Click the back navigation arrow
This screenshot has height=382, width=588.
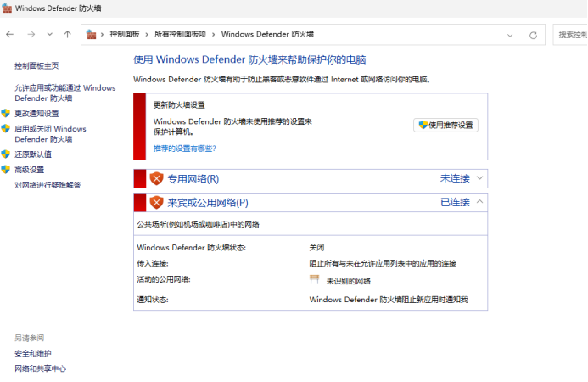(9, 35)
